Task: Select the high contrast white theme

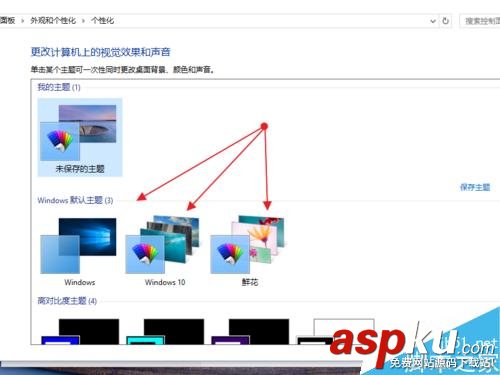Action: pyautogui.click(x=335, y=331)
